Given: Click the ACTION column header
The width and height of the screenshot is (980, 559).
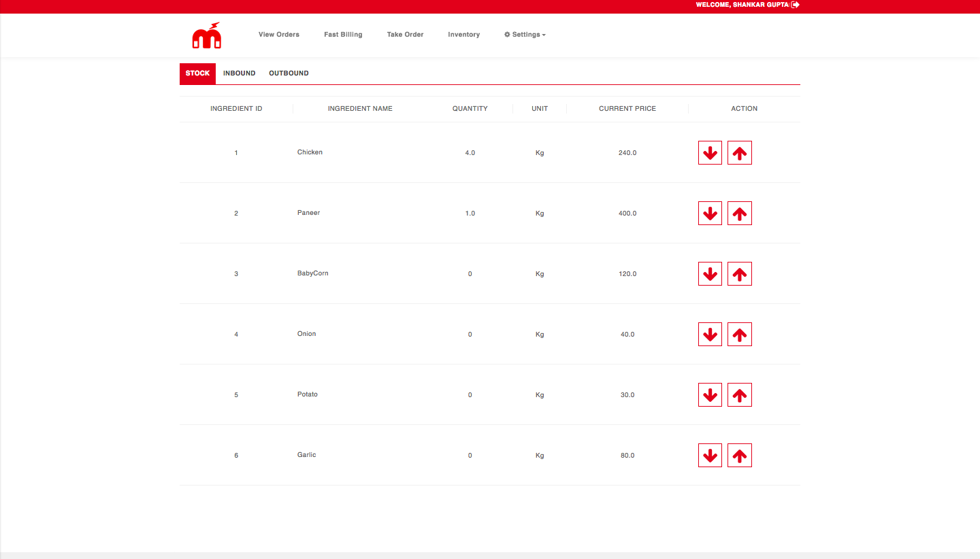Looking at the screenshot, I should point(745,109).
